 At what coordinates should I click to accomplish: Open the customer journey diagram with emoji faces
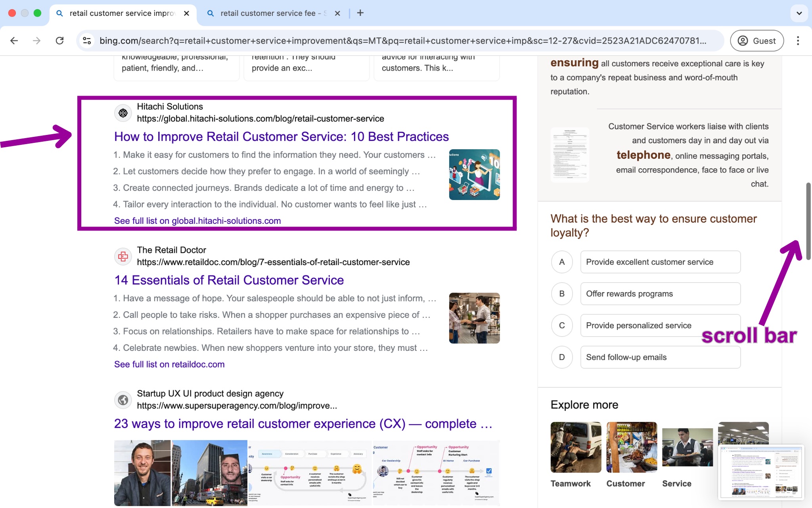310,473
